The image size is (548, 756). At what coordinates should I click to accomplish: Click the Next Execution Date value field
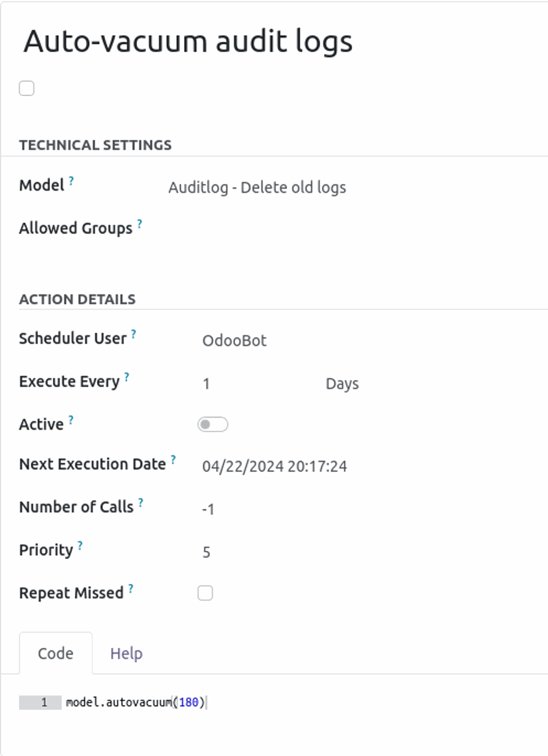click(x=274, y=467)
